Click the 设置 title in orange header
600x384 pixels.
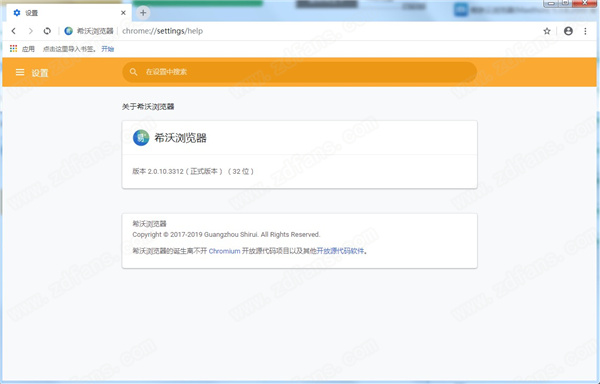[x=40, y=73]
